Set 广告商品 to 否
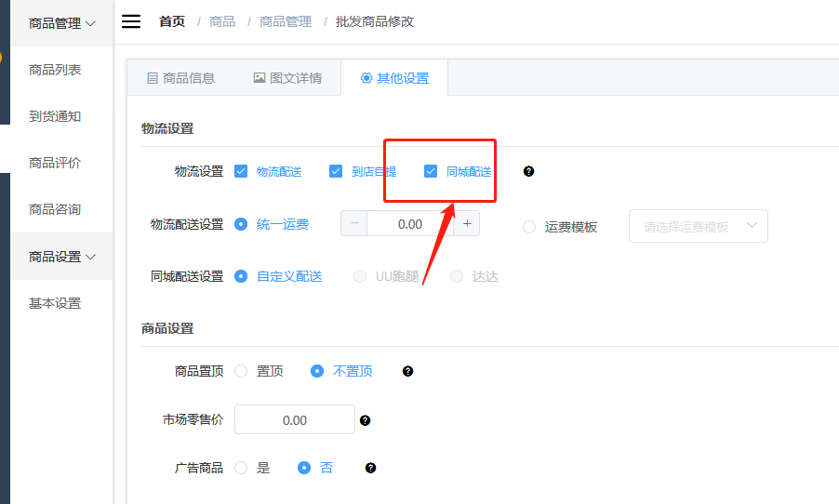Image resolution: width=839 pixels, height=504 pixels. click(x=304, y=468)
